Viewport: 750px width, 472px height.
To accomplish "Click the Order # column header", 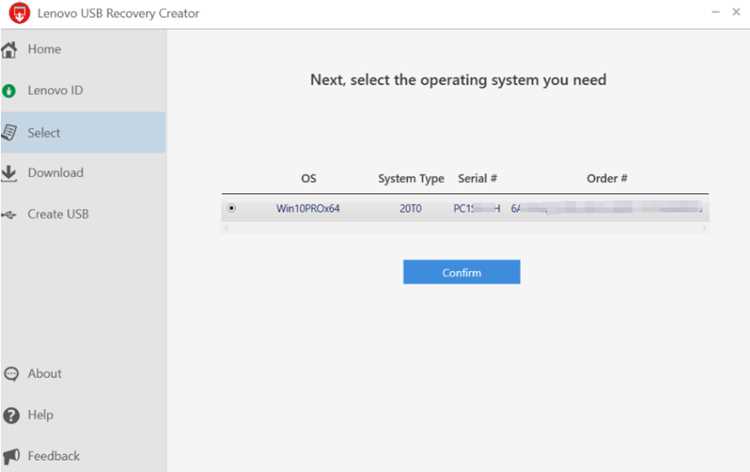I will click(x=607, y=178).
